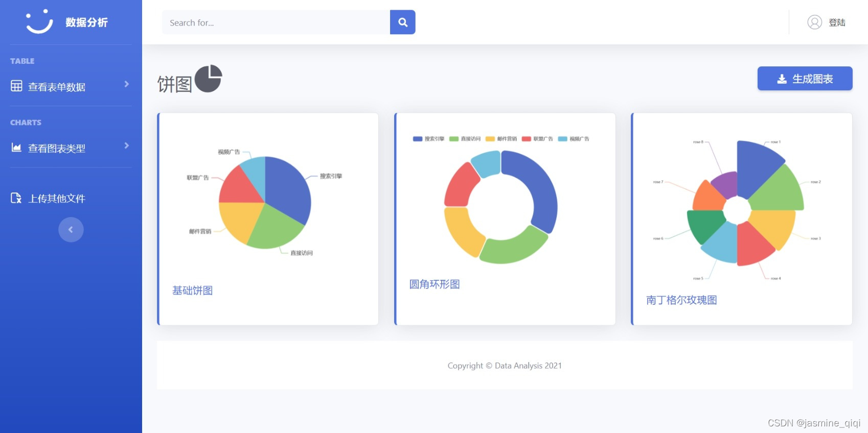Collapse the sidebar with round arrow button
The width and height of the screenshot is (868, 433).
71,230
